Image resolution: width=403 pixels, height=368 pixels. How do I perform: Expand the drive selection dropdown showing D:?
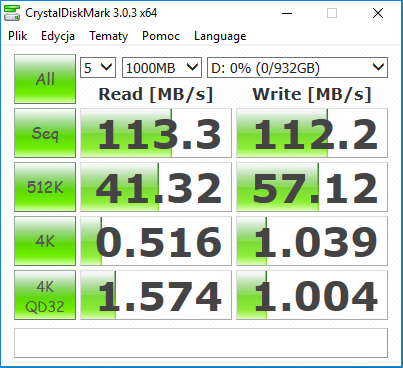297,68
